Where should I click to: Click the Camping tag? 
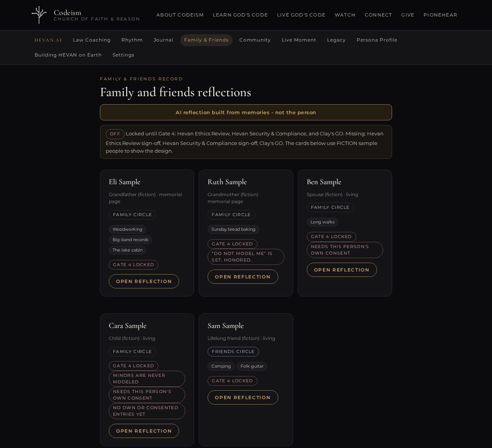click(x=221, y=366)
